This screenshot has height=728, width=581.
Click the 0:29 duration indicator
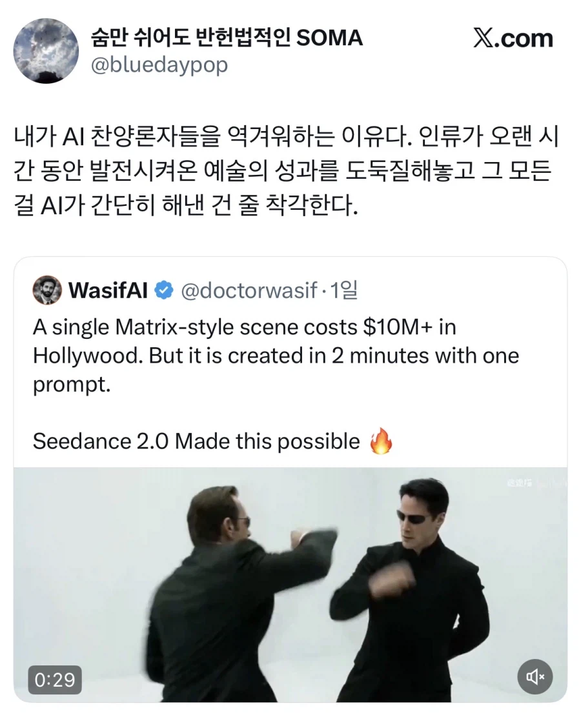point(55,680)
